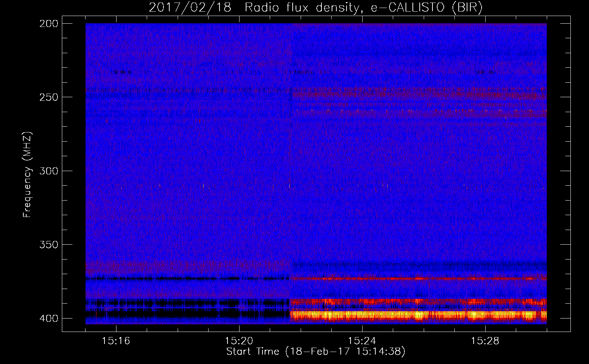Click the 15:28 time tick label

485,341
